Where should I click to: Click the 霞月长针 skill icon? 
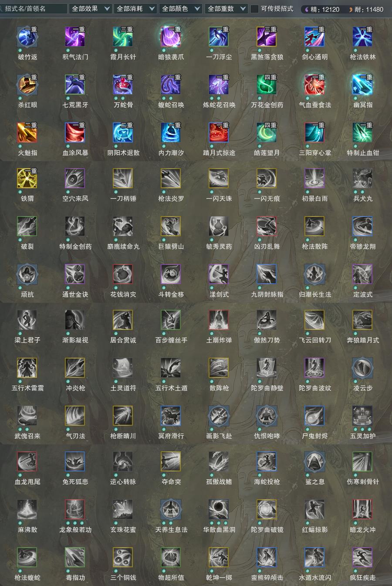click(x=123, y=37)
